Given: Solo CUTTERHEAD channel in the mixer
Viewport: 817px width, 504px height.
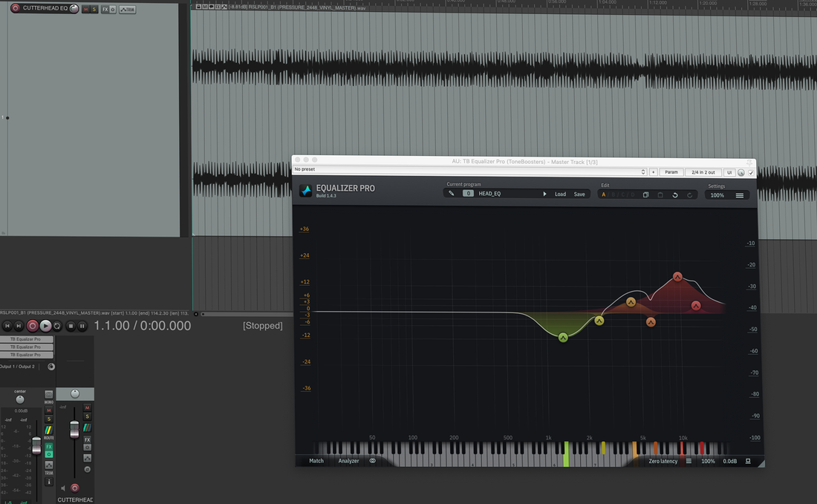Looking at the screenshot, I should pos(87,416).
